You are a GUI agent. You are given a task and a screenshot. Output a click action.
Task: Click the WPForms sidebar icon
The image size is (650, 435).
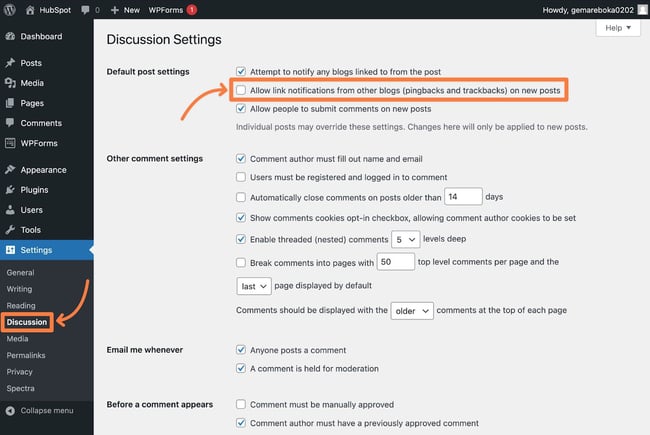pos(10,143)
